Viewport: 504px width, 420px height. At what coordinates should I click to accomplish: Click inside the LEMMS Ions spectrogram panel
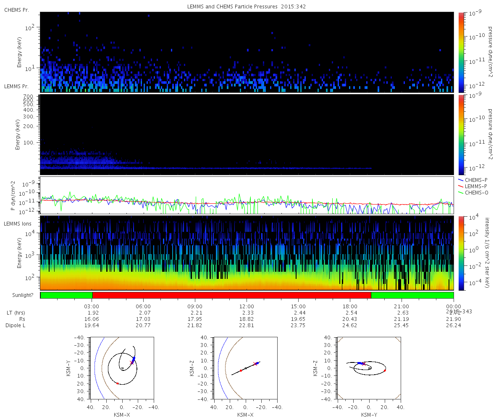tap(247, 253)
